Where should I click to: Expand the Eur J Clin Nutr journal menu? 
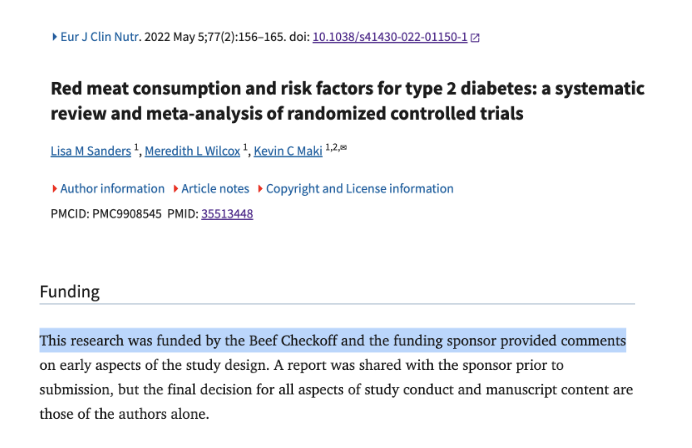(96, 37)
